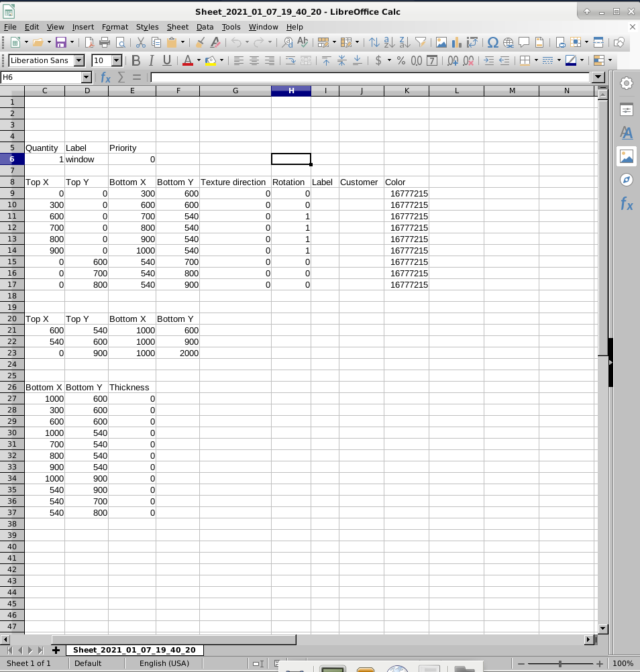This screenshot has height=672, width=640.
Task: Toggle Bold formatting
Action: (136, 60)
